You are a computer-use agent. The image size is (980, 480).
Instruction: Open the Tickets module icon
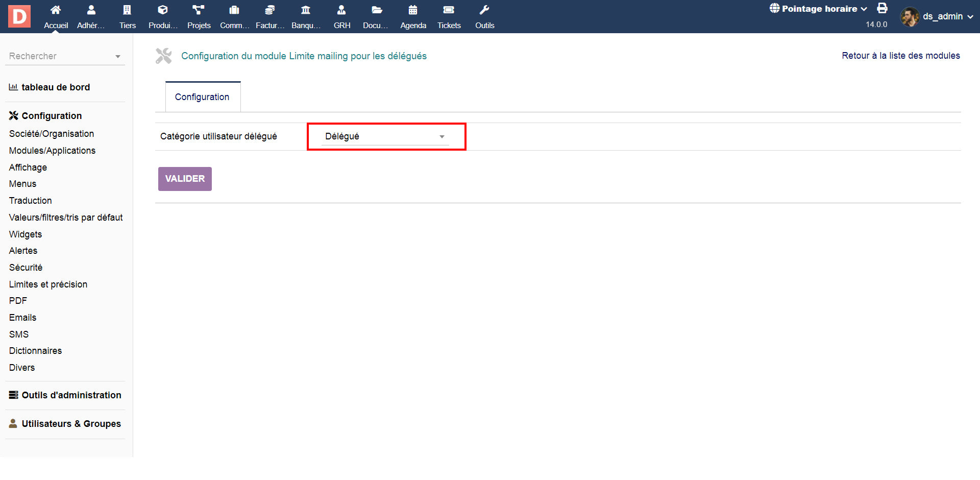(449, 10)
